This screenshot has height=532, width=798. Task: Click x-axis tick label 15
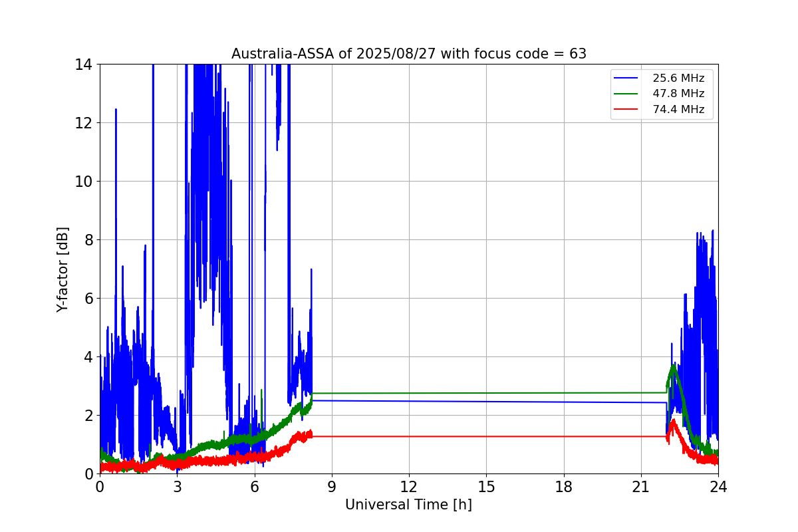click(x=486, y=487)
